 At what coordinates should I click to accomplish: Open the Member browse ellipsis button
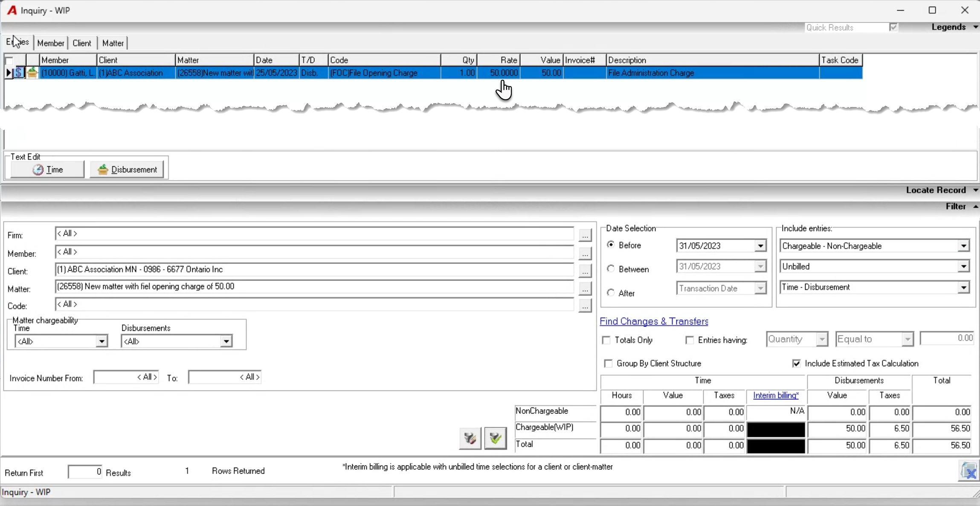pos(585,253)
